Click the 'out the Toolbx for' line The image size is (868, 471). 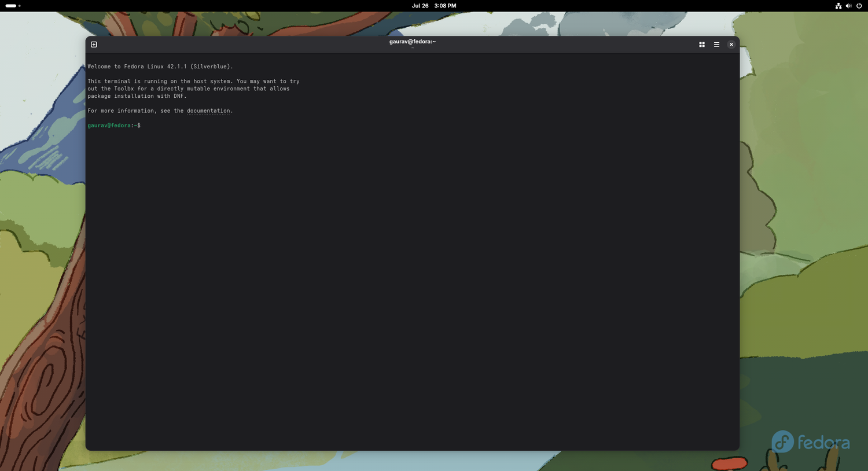tap(189, 89)
